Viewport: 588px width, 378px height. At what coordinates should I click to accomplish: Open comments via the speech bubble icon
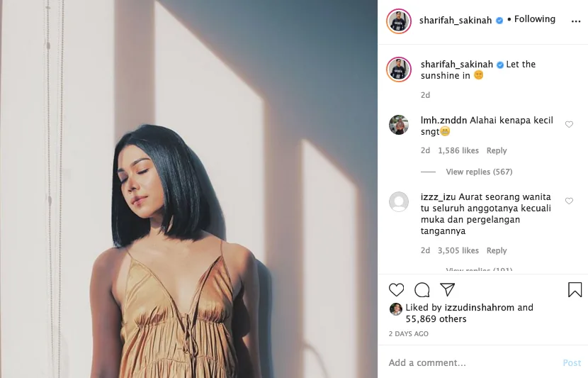tap(422, 290)
